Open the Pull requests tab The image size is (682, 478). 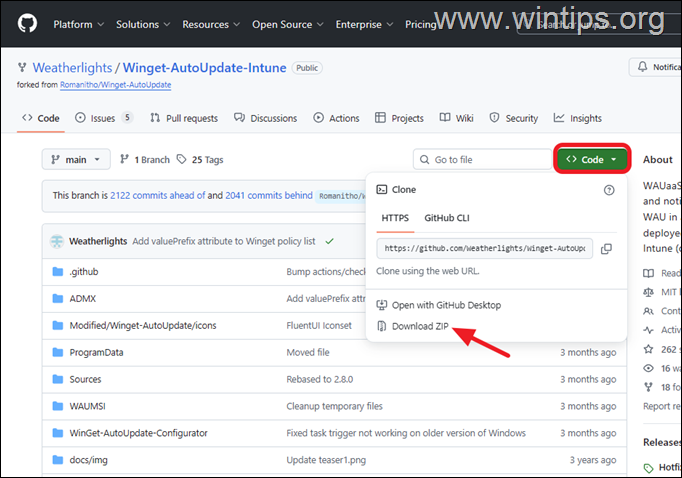(x=184, y=118)
